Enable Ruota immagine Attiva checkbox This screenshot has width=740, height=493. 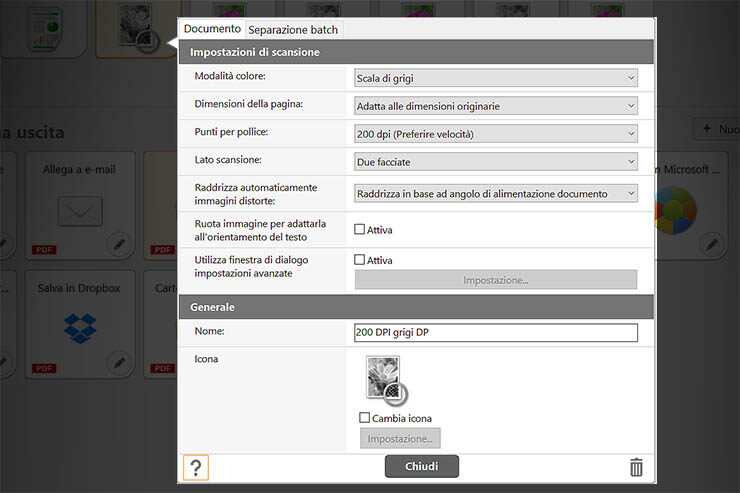(360, 229)
